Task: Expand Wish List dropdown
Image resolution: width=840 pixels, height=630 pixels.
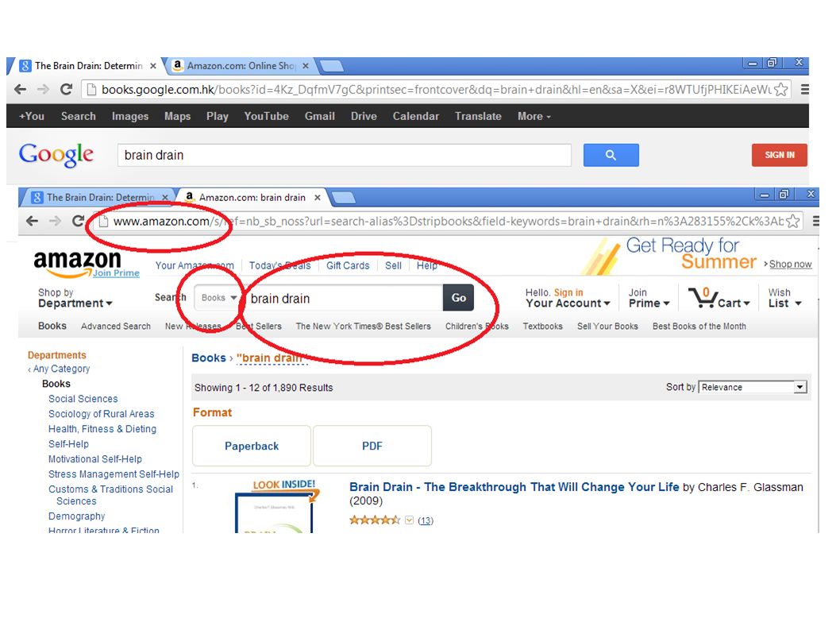Action: [784, 298]
